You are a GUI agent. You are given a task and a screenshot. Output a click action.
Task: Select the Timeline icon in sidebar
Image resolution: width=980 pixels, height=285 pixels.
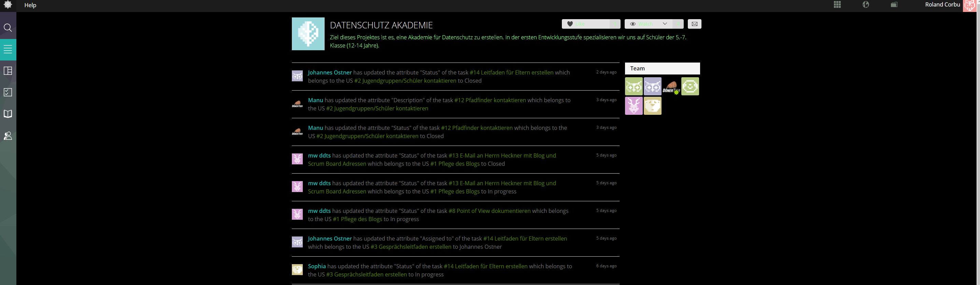8,50
